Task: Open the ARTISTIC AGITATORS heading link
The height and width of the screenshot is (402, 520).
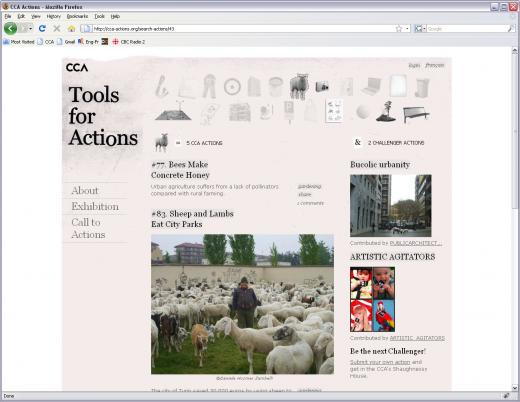Action: click(392, 257)
